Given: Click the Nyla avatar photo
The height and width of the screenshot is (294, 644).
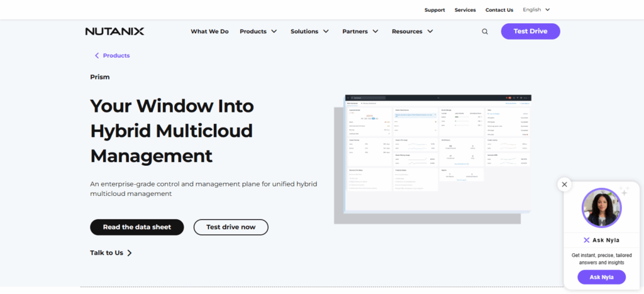Looking at the screenshot, I should click(601, 208).
